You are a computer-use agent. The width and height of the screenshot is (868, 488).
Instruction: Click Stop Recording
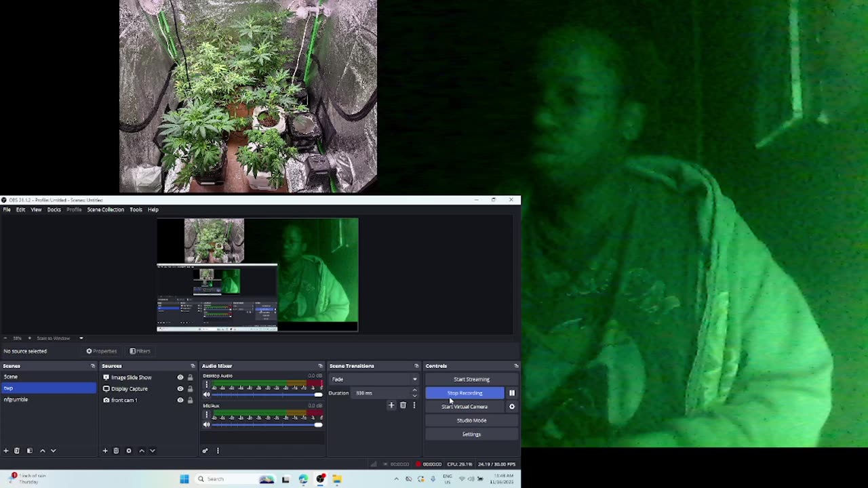click(465, 393)
